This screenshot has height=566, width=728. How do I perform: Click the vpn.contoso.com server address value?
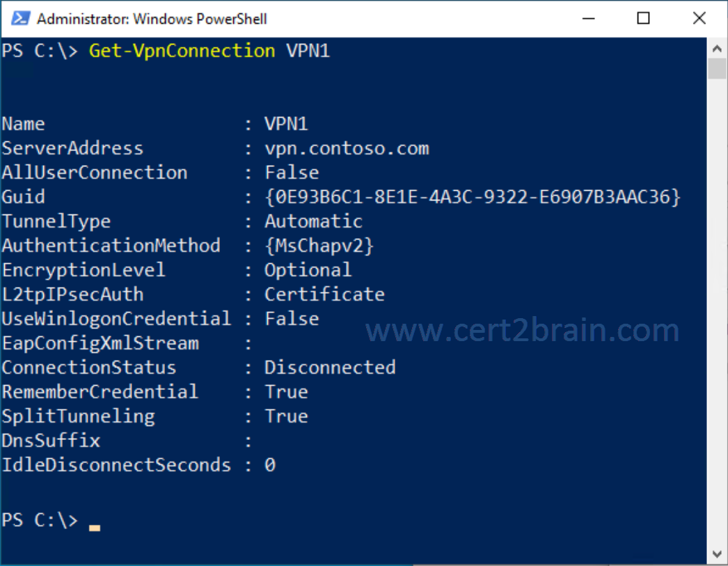click(347, 148)
